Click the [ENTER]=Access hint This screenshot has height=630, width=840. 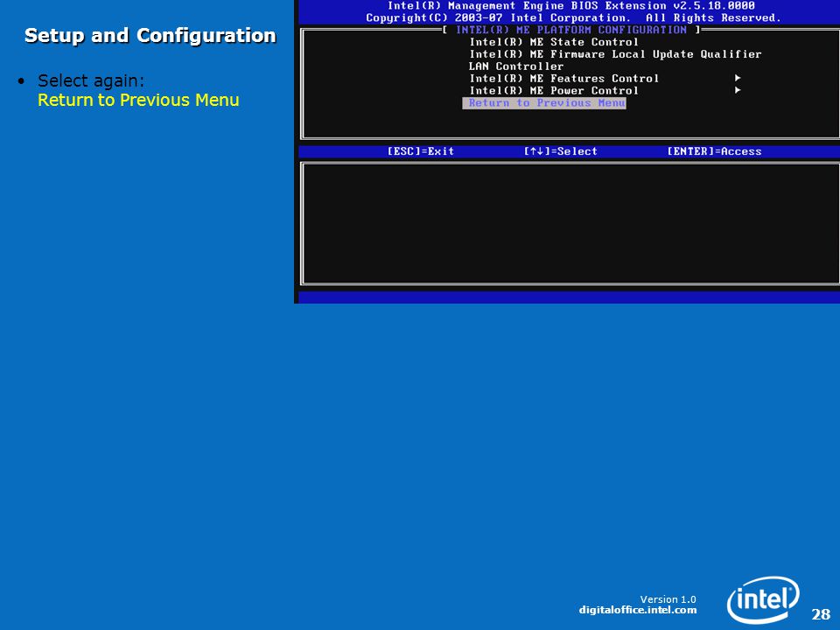tap(714, 151)
